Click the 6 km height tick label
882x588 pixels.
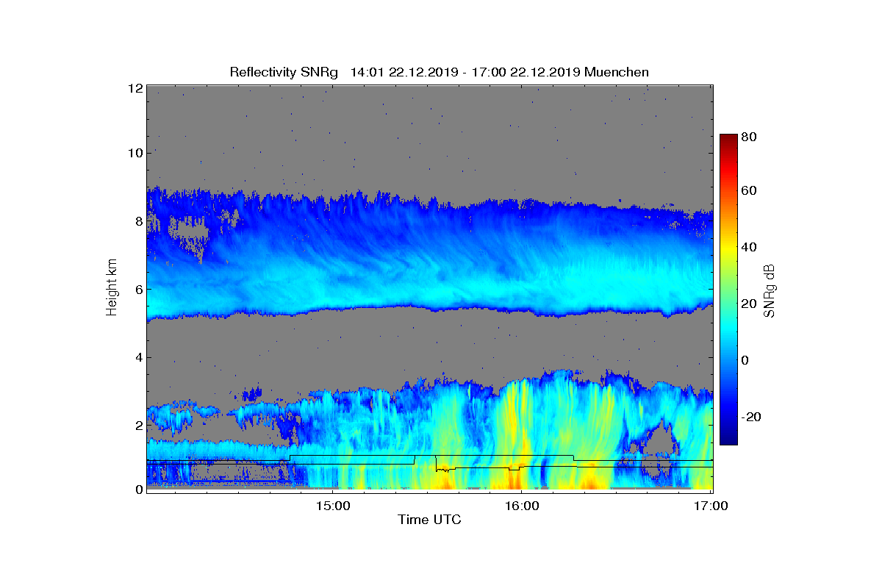pos(138,289)
